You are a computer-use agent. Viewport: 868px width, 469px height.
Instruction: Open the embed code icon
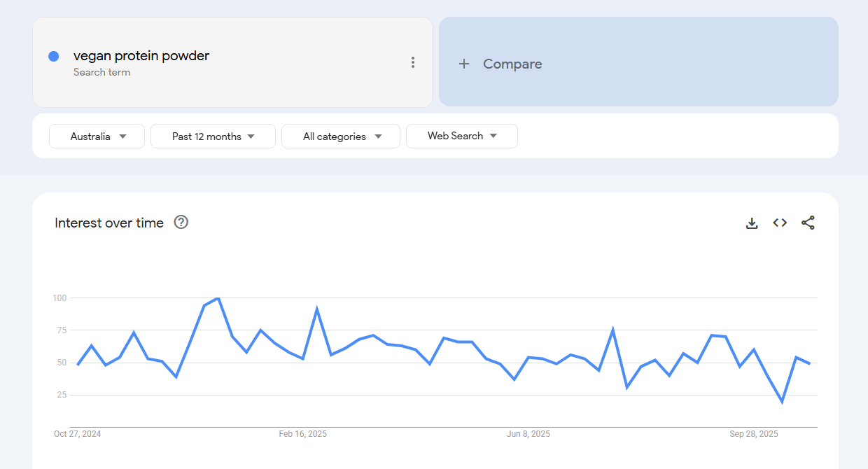click(x=780, y=223)
